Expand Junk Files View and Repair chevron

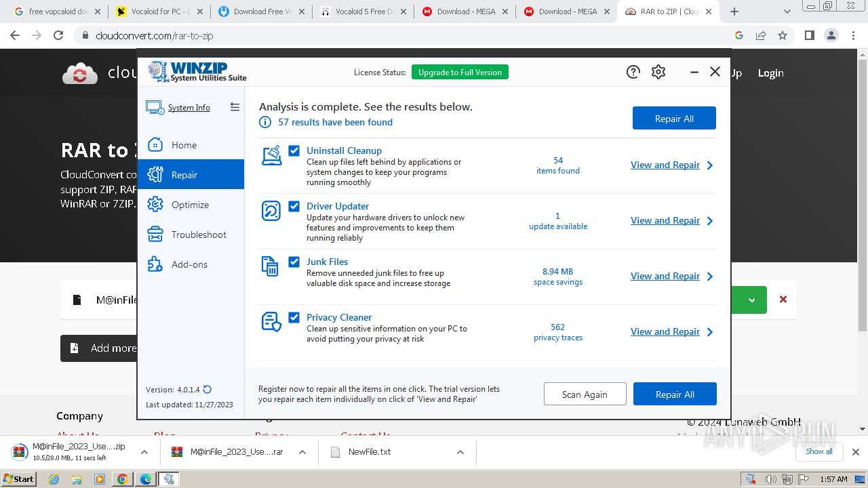coord(710,276)
